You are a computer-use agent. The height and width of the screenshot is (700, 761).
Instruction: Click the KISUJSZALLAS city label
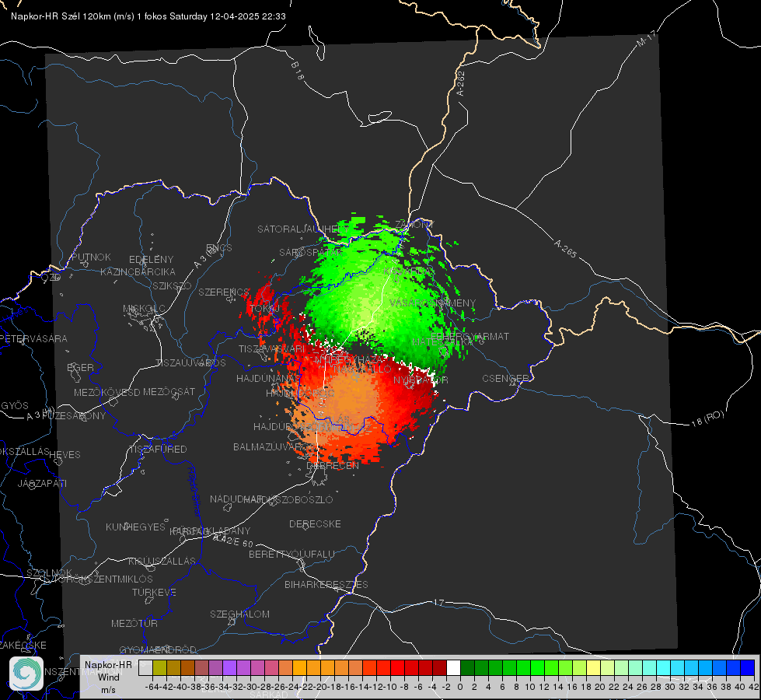point(162,561)
